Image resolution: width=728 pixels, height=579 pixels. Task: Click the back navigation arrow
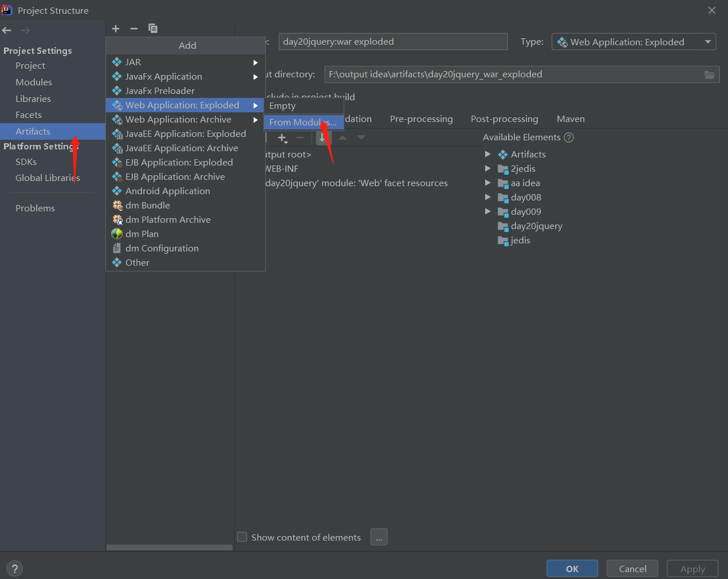tap(7, 30)
